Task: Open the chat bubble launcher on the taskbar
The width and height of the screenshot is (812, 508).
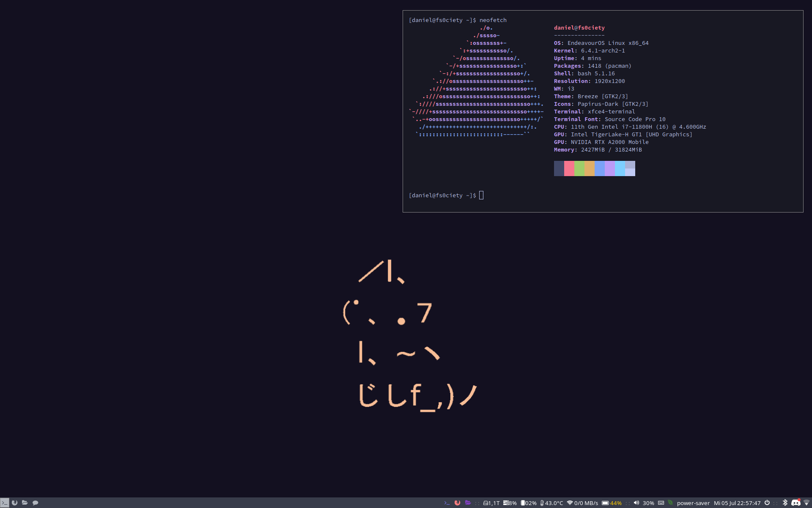Action: pos(36,503)
